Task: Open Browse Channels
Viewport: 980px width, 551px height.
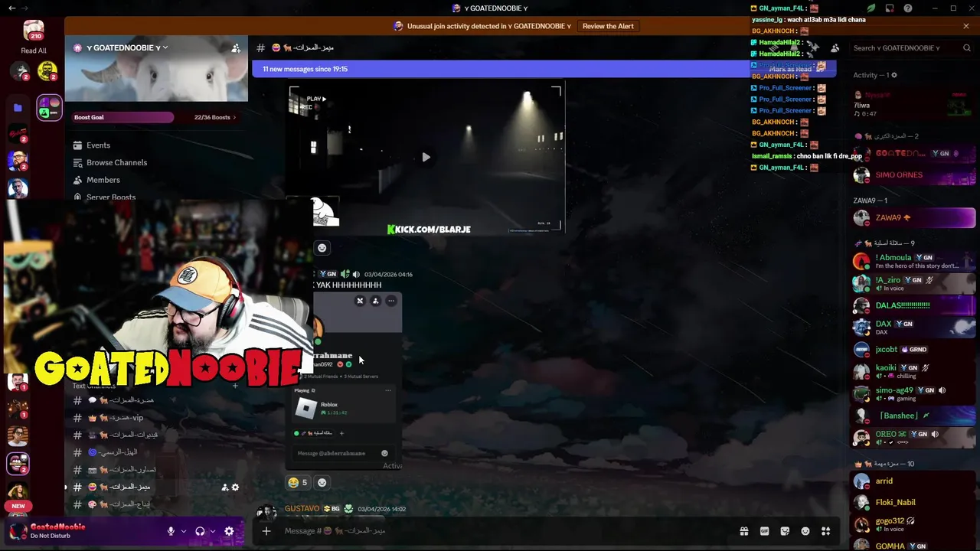Action: click(x=116, y=162)
